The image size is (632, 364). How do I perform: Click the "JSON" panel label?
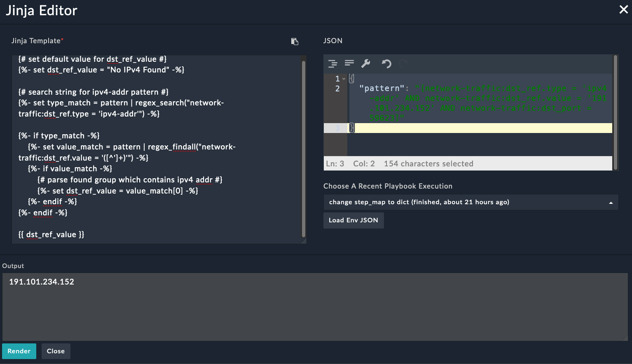pyautogui.click(x=333, y=41)
